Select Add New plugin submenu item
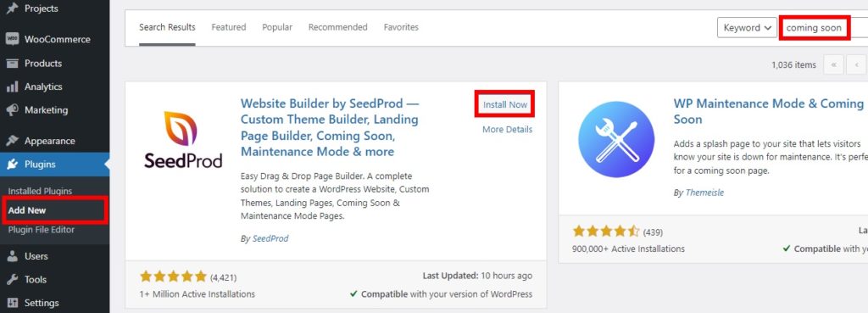868x313 pixels. click(27, 210)
